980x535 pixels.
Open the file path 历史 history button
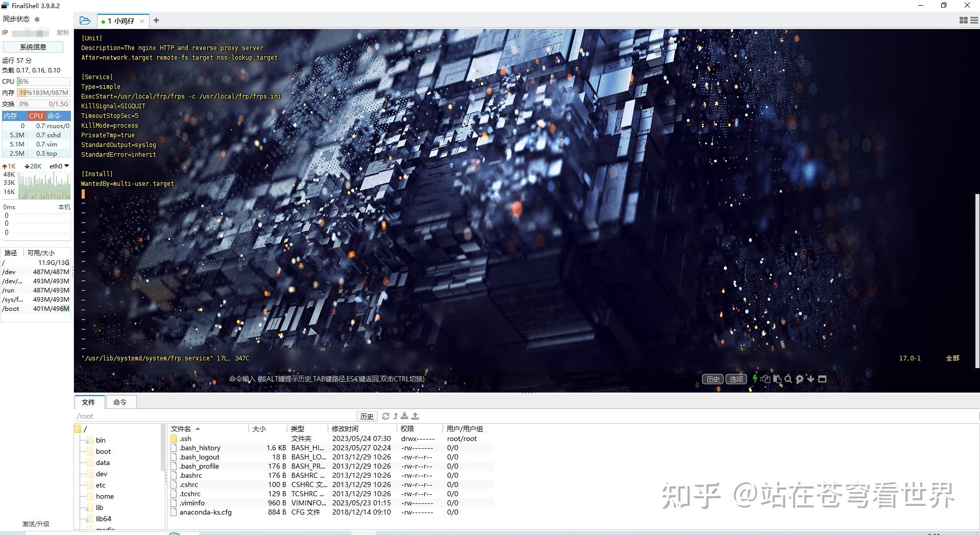(367, 417)
